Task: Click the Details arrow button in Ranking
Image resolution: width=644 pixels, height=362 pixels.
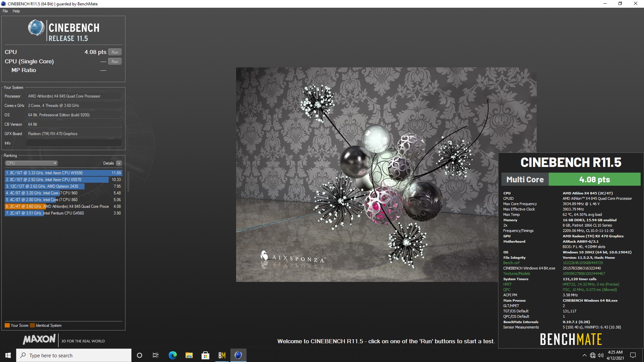Action: [x=119, y=163]
